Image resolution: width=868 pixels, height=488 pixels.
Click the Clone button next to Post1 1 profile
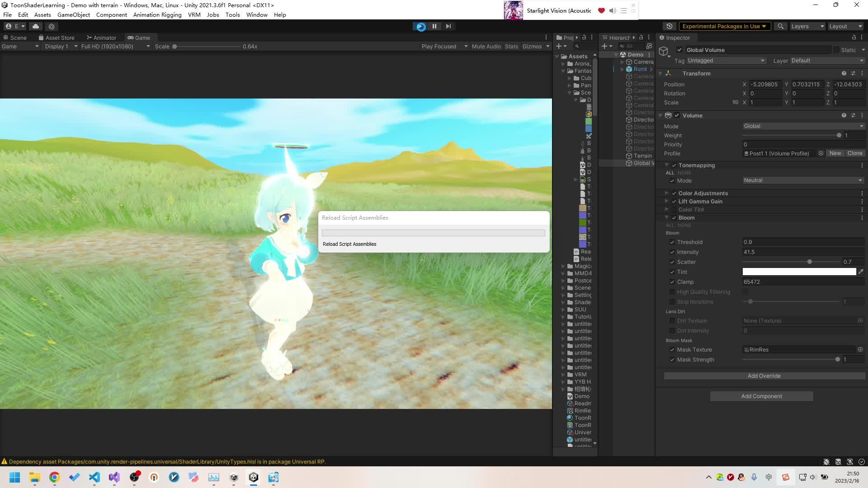854,153
